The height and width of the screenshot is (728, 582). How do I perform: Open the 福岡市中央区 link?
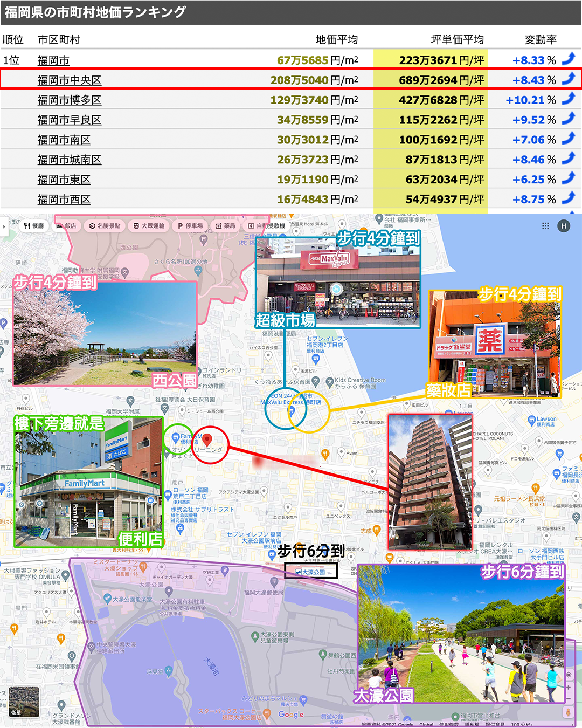[x=69, y=80]
